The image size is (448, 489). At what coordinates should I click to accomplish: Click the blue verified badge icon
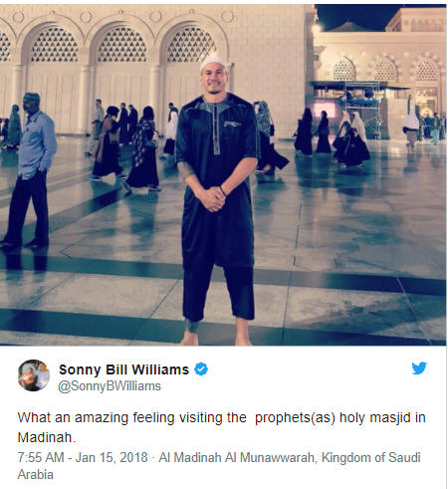click(201, 369)
